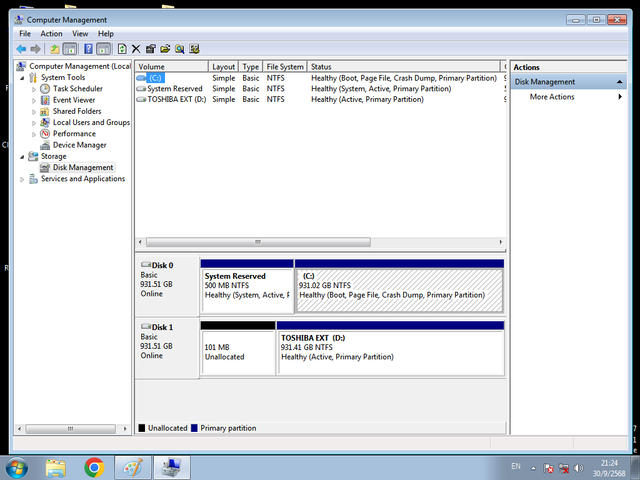Select System Tools icon in tree
Image resolution: width=640 pixels, height=480 pixels.
point(33,78)
